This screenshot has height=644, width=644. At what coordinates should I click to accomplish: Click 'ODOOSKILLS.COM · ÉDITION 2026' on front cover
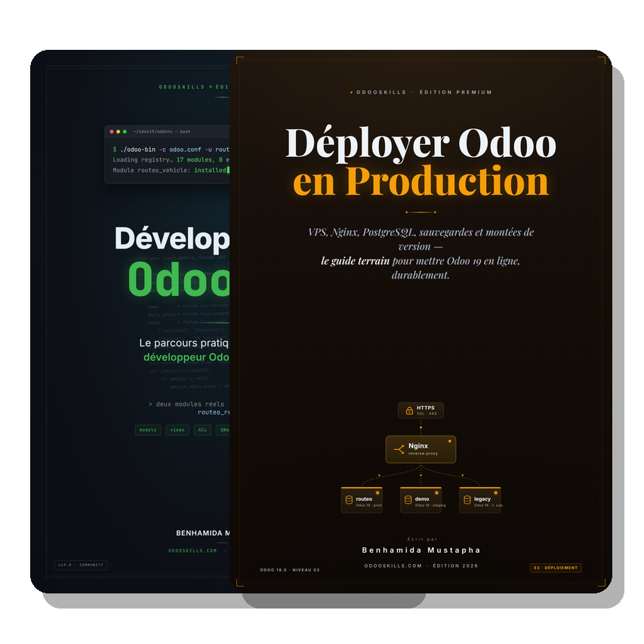(421, 565)
